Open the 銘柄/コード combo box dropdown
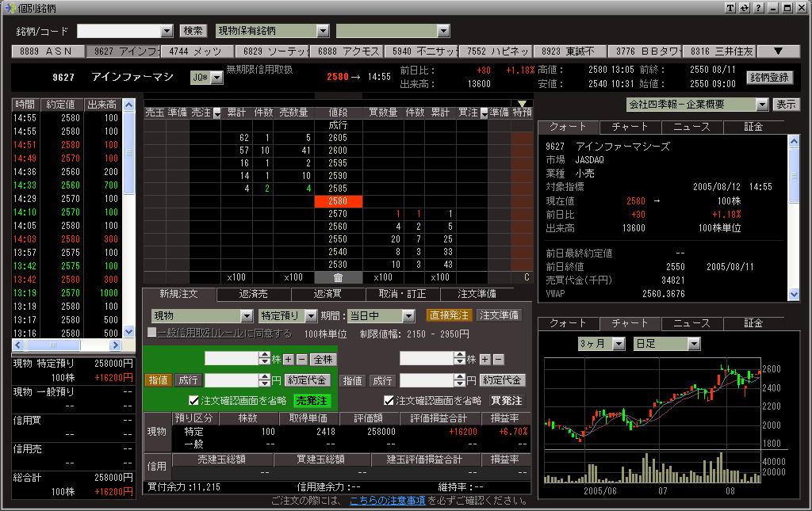The image size is (812, 511). [167, 31]
